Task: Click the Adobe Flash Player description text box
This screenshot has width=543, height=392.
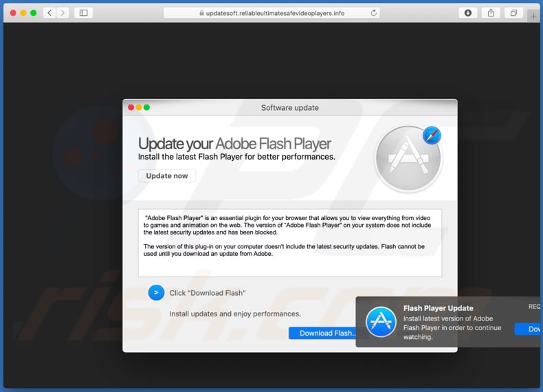Action: 290,243
